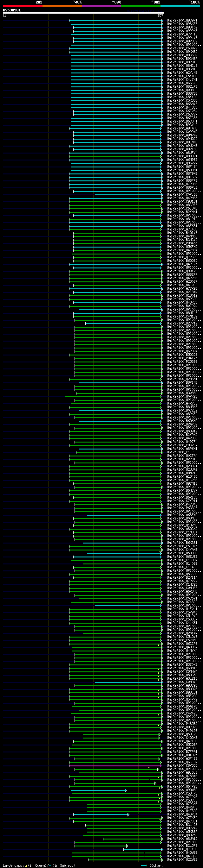Screen dimensions: 203x868
Task: Click hit label UniRef100_O59936
Action: (182, 553)
